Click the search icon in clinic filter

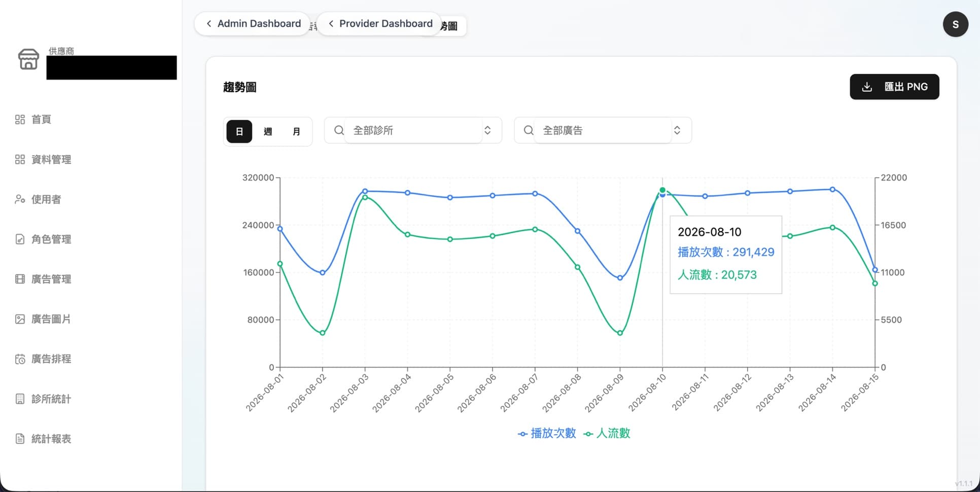coord(339,130)
